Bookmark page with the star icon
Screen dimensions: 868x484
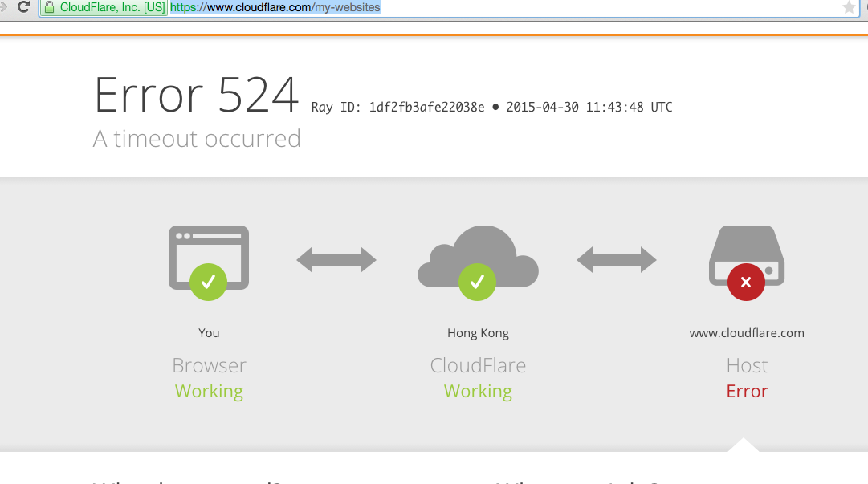pos(849,7)
